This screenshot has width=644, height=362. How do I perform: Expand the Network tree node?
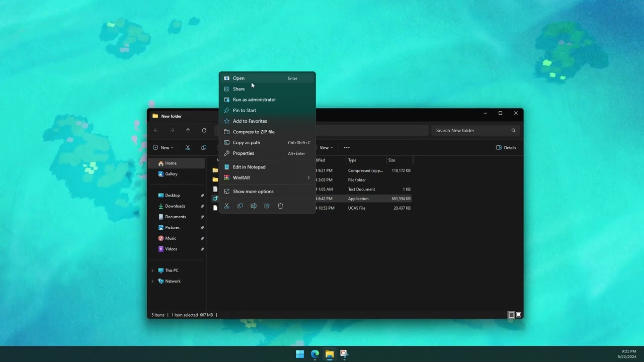152,282
